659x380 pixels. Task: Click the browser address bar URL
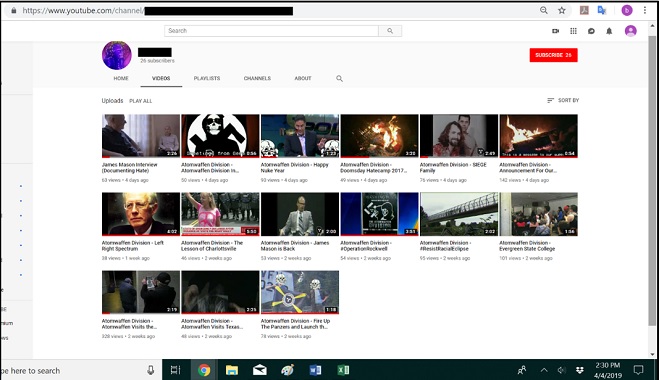point(158,11)
